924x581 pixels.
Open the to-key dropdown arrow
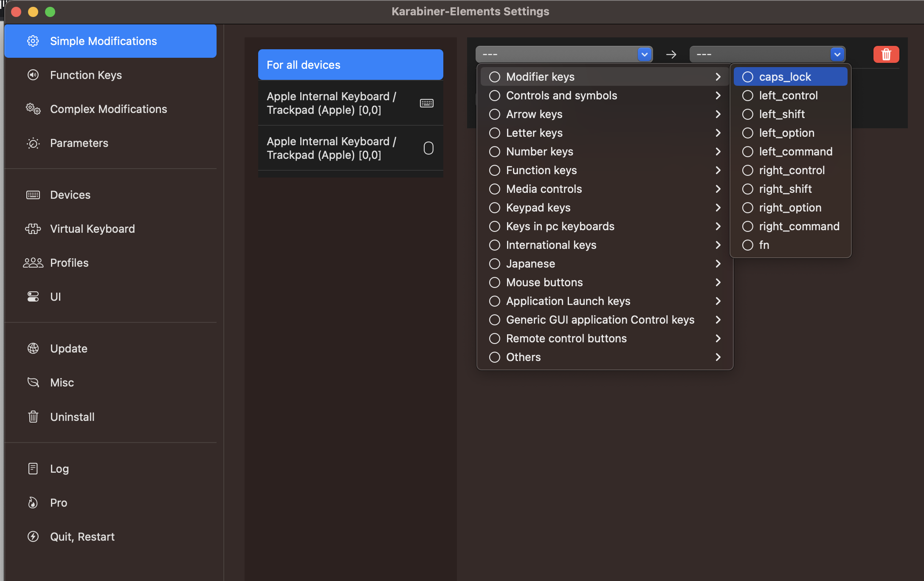[x=837, y=54]
